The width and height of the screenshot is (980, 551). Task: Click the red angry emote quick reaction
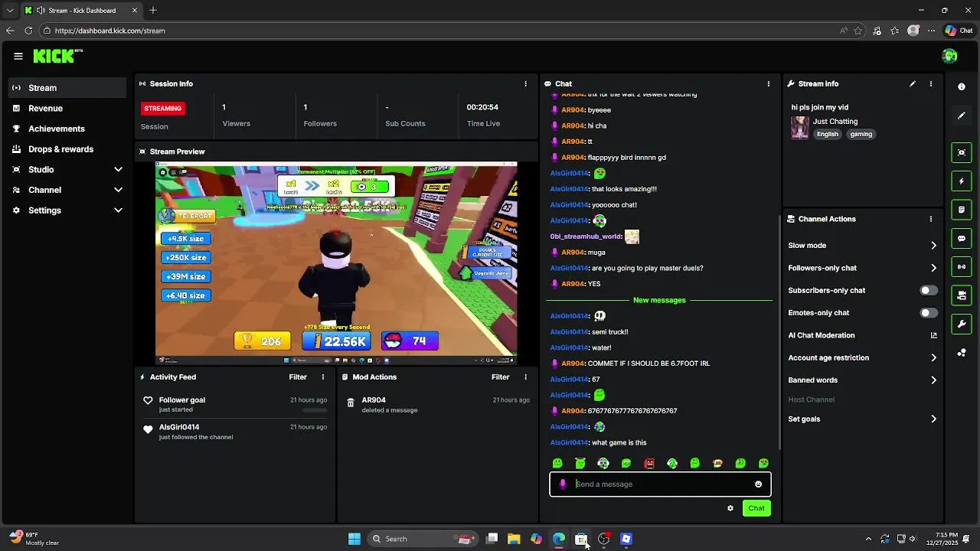pos(649,463)
